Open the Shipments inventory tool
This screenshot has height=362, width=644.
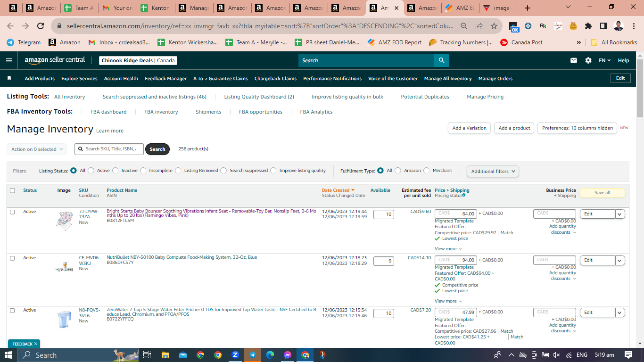click(208, 112)
